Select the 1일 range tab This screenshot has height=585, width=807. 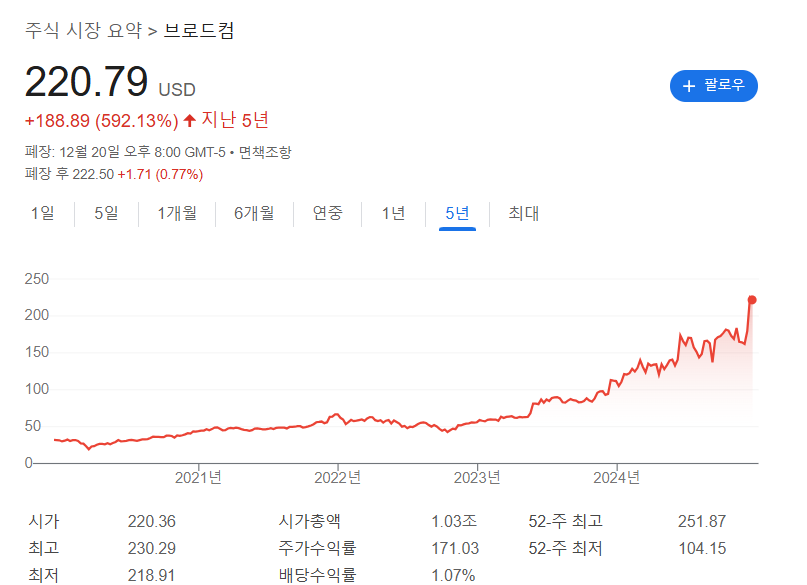43,213
